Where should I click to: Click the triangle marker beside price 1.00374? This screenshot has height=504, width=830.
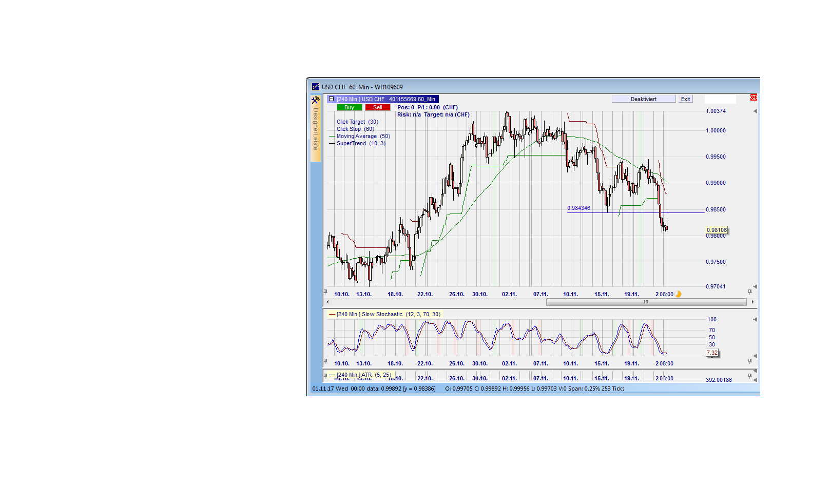(x=755, y=111)
